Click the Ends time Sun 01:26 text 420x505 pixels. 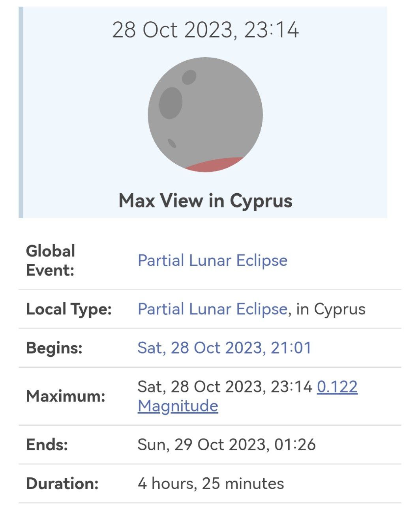tap(226, 445)
